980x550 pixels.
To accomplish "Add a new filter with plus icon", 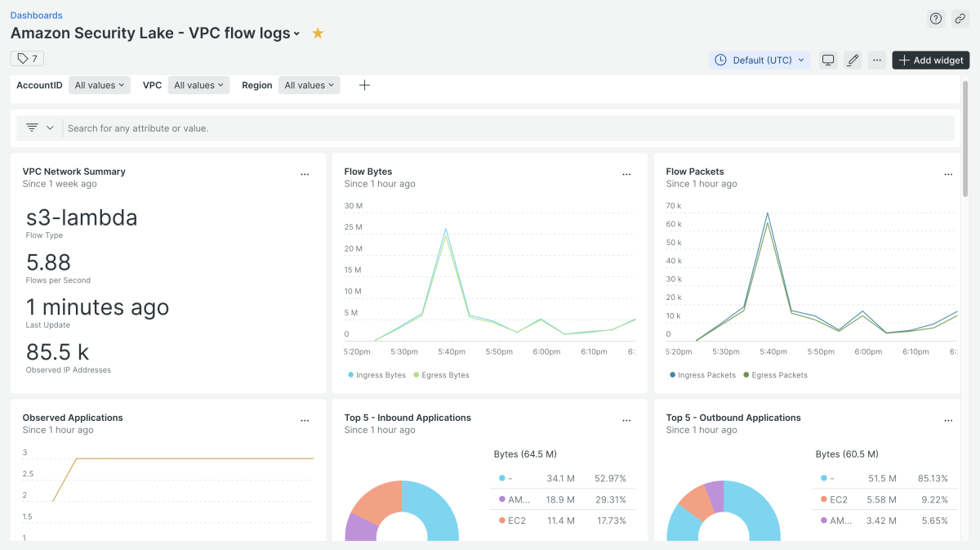I will tap(364, 85).
